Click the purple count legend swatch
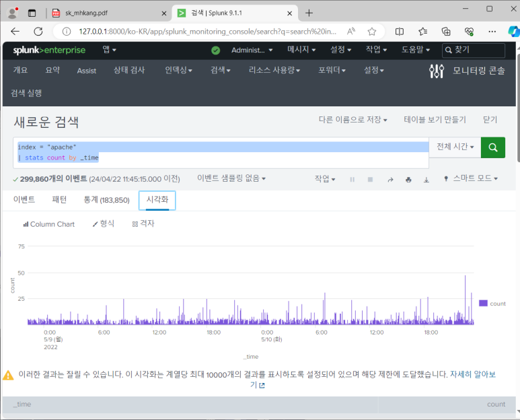The height and width of the screenshot is (420, 520). click(x=483, y=304)
